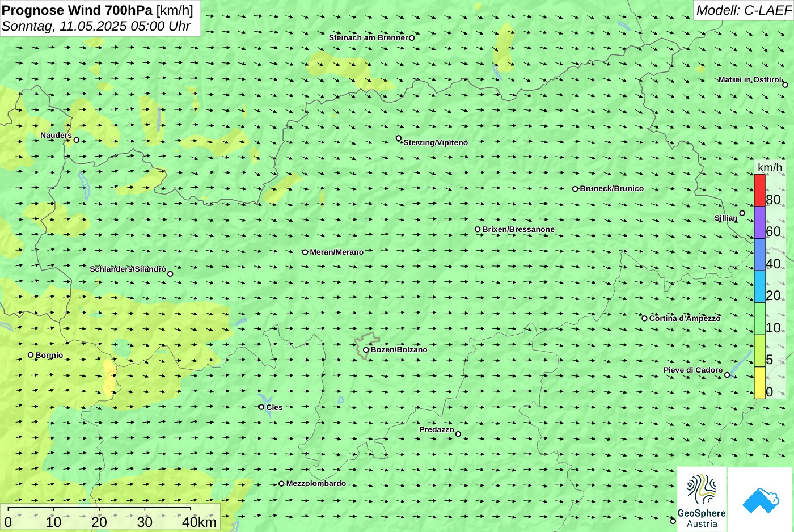
Task: Click the GeoSphere Austria logo
Action: tap(702, 499)
